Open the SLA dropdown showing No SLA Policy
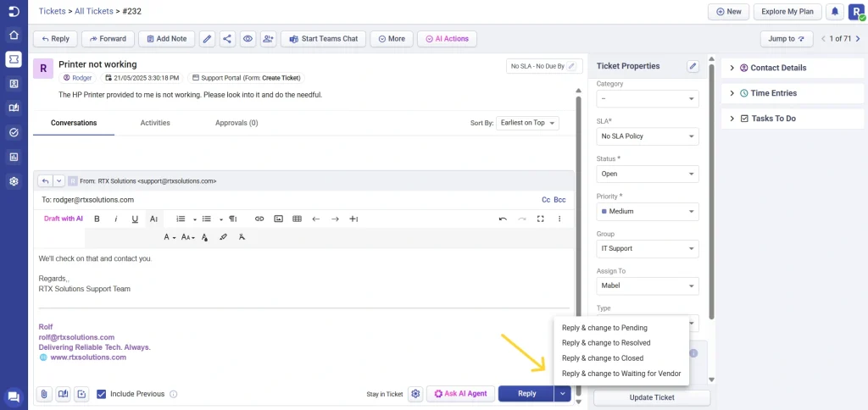The height and width of the screenshot is (410, 868). 647,136
